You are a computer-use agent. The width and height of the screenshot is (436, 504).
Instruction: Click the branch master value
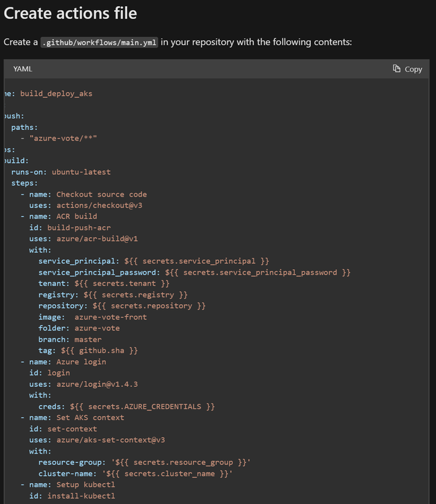87,339
